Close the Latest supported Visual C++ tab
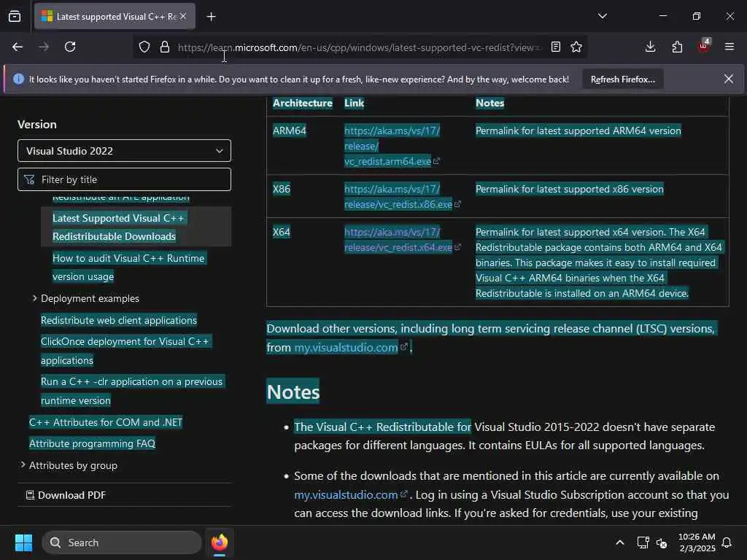 pyautogui.click(x=183, y=16)
